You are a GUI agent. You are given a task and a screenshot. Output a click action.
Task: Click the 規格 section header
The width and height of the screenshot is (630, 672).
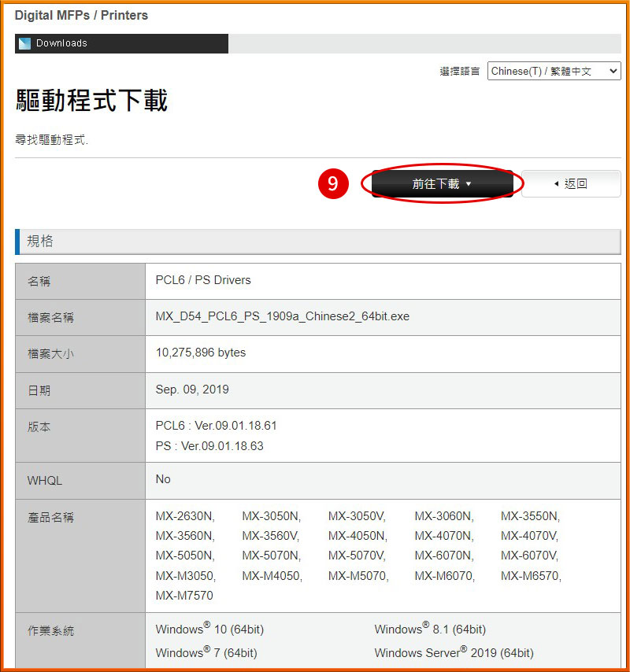click(40, 242)
